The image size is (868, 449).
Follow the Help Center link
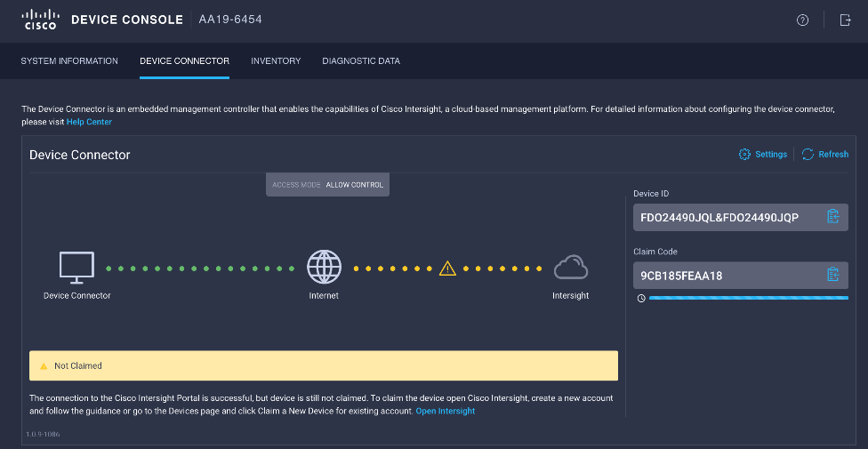tap(89, 122)
